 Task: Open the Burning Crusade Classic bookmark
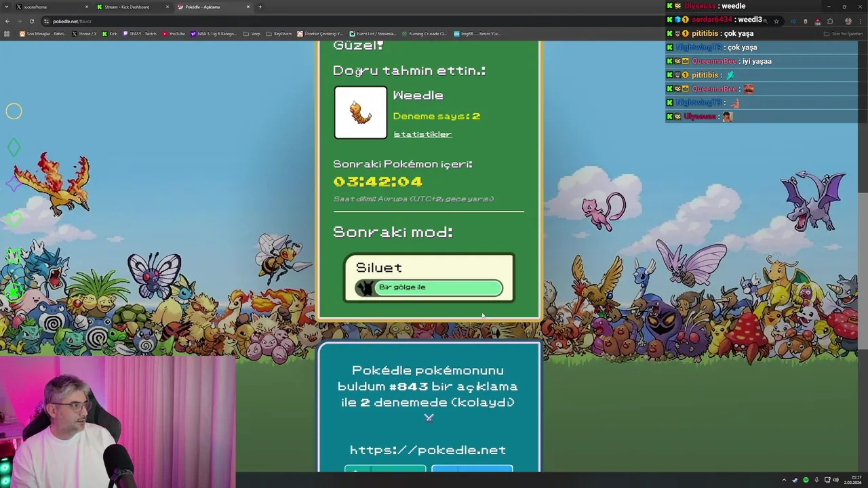click(425, 33)
